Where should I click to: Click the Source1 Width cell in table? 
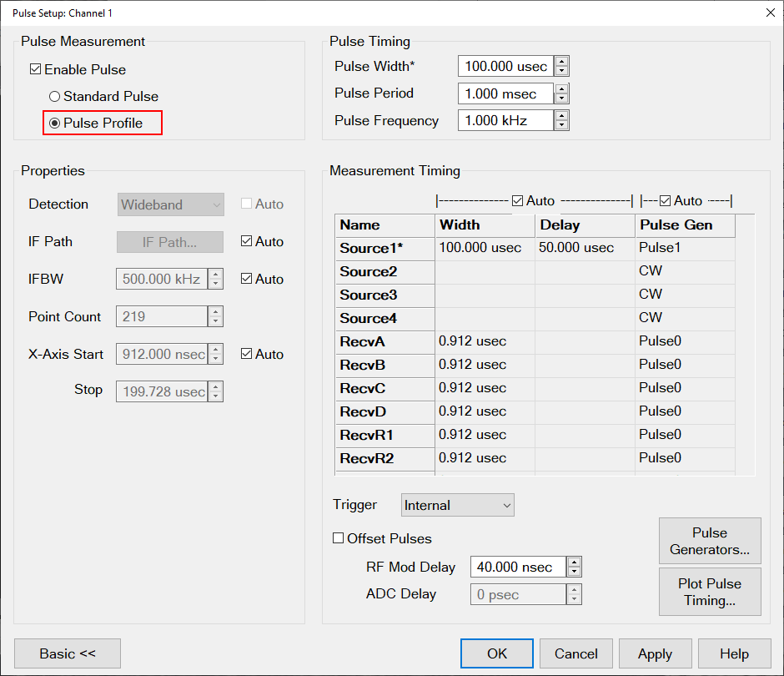pyautogui.click(x=484, y=249)
